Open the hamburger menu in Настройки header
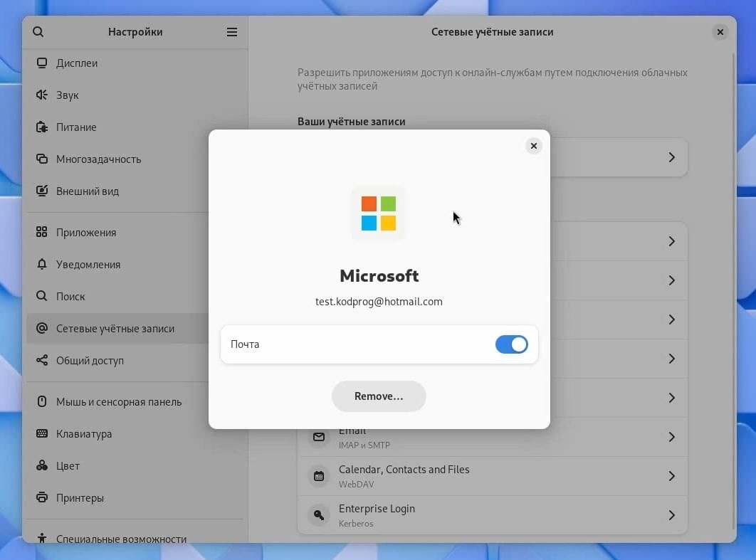 [x=232, y=32]
